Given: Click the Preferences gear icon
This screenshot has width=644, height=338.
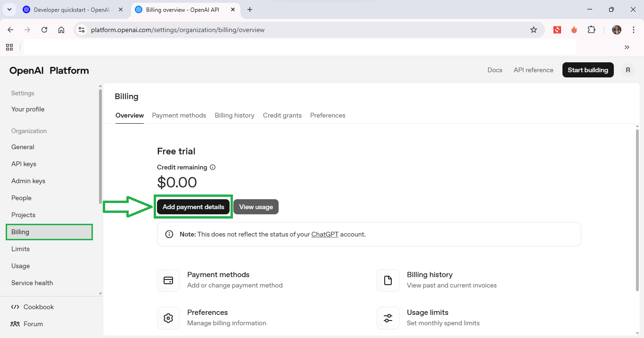Looking at the screenshot, I should tap(168, 318).
